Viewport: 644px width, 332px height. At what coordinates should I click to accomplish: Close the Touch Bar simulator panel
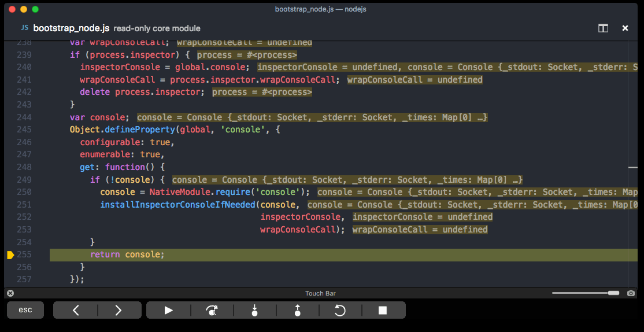(9, 293)
